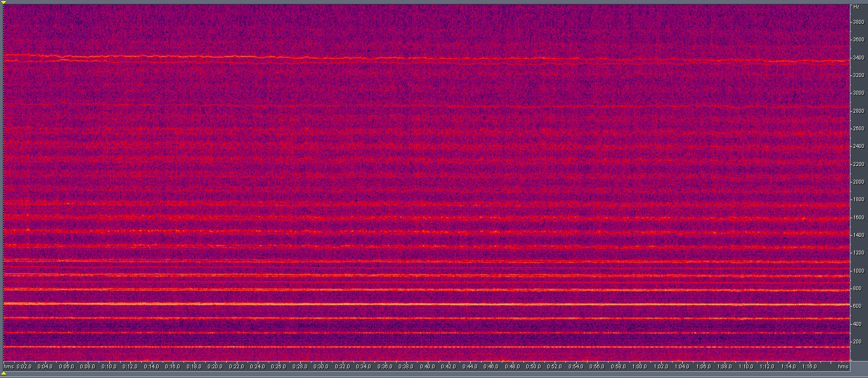Click the 1:10.0 mark on the time ruler

point(746,367)
